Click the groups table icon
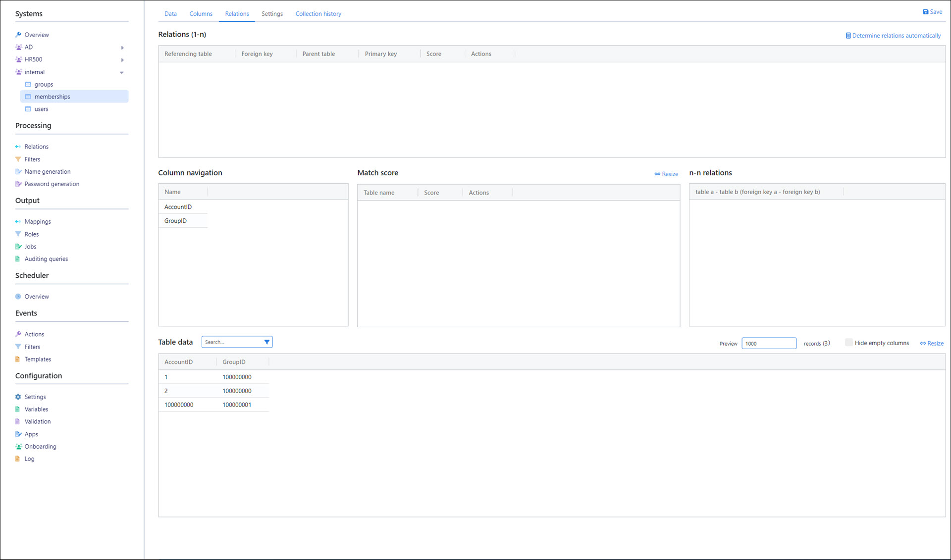Viewport: 951px width, 560px height. point(28,85)
